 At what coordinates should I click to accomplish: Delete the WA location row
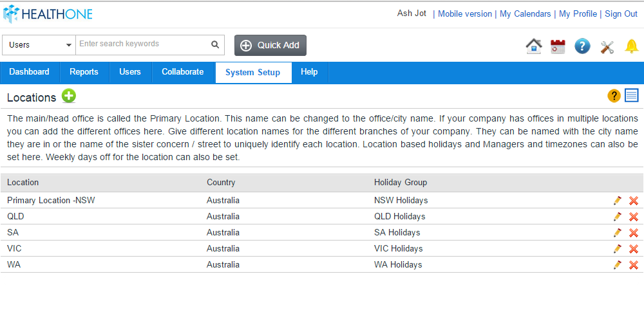[x=633, y=265]
